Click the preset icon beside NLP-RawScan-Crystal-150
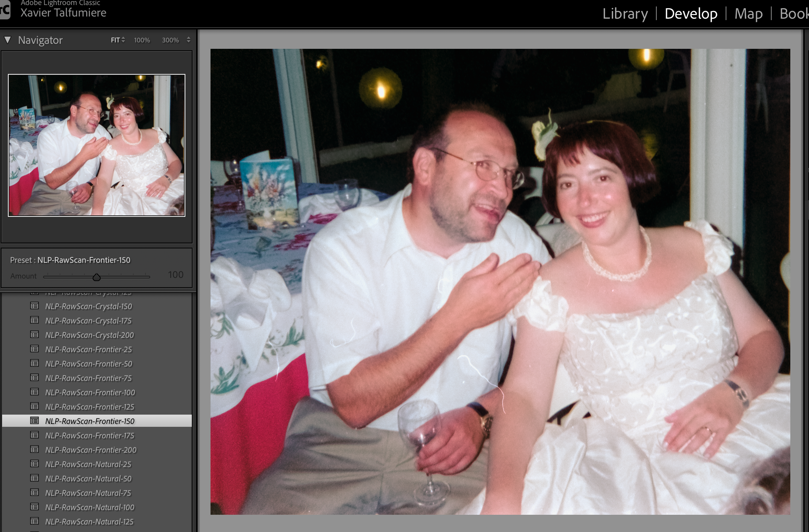The image size is (809, 532). point(34,306)
